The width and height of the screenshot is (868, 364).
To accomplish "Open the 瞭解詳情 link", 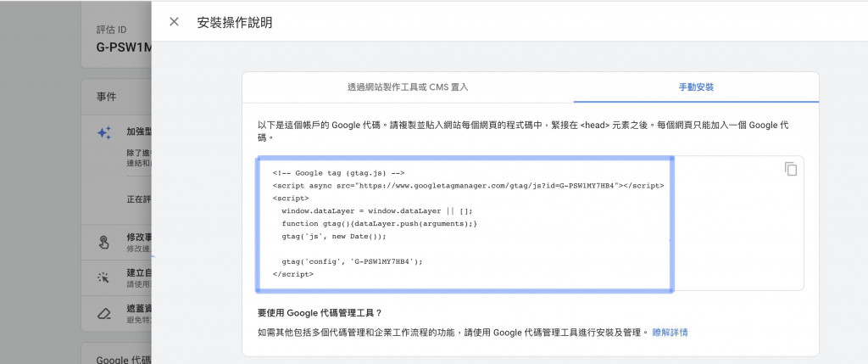I will point(670,333).
